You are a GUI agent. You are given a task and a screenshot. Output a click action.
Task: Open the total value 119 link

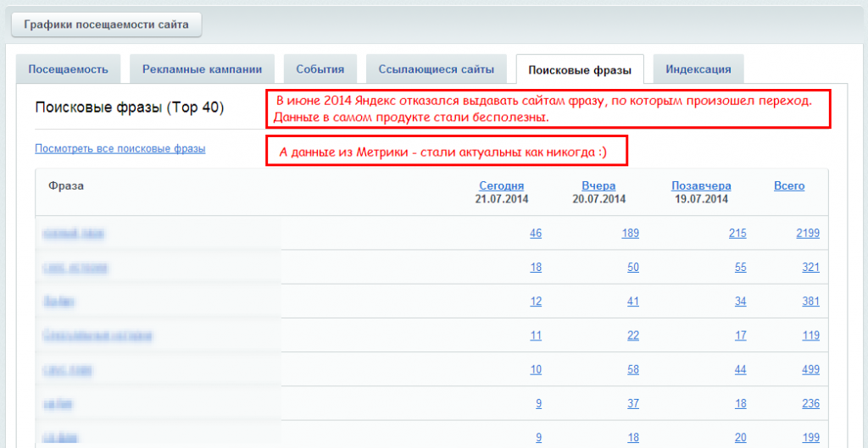[x=810, y=335]
